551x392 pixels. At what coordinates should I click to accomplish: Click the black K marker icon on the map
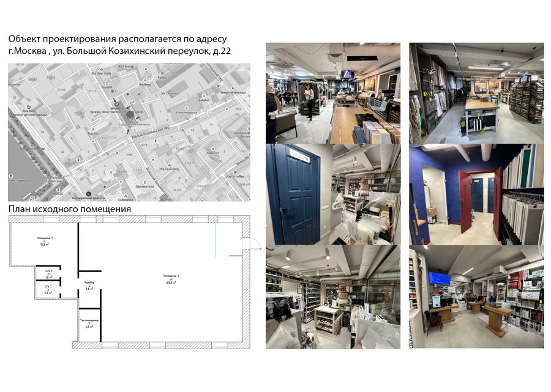click(x=88, y=194)
